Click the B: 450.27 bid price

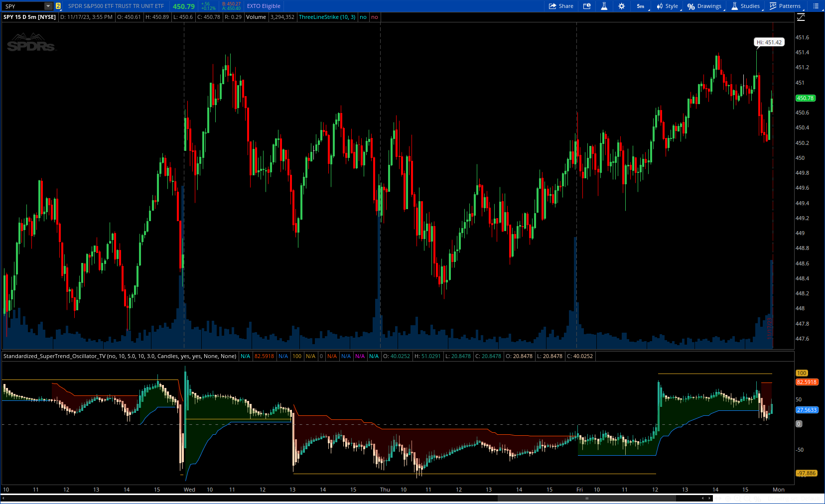pyautogui.click(x=231, y=4)
